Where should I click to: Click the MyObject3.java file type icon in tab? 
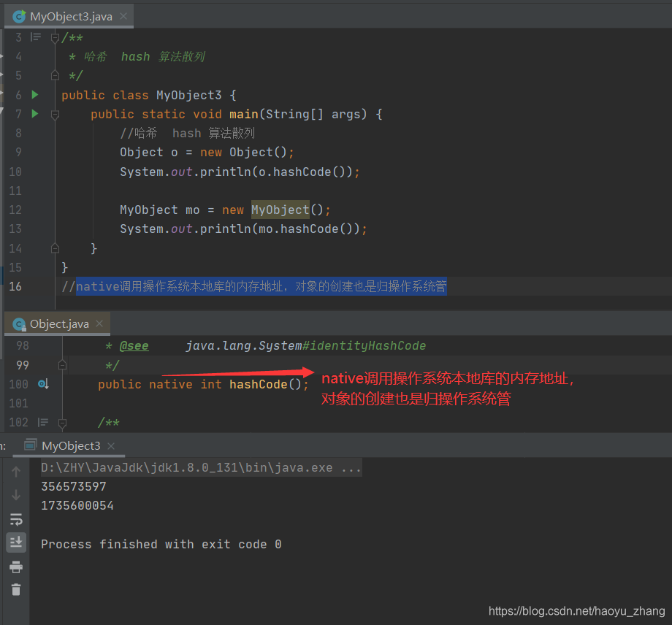19,16
